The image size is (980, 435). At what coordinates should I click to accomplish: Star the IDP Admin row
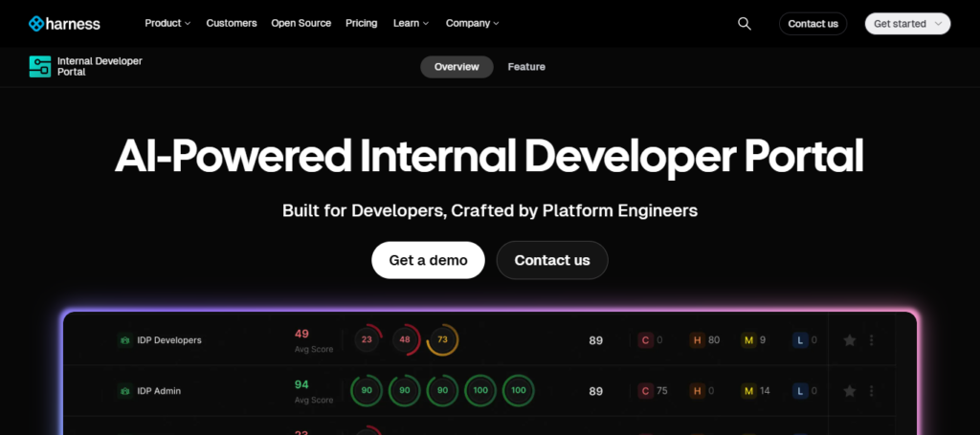point(849,391)
